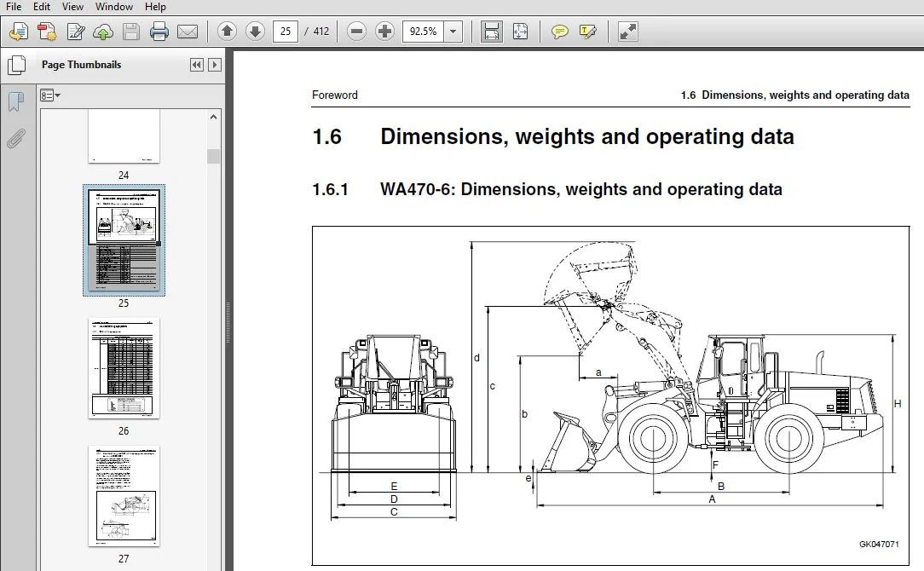Click the total page count 412
The height and width of the screenshot is (571, 924).
[321, 32]
